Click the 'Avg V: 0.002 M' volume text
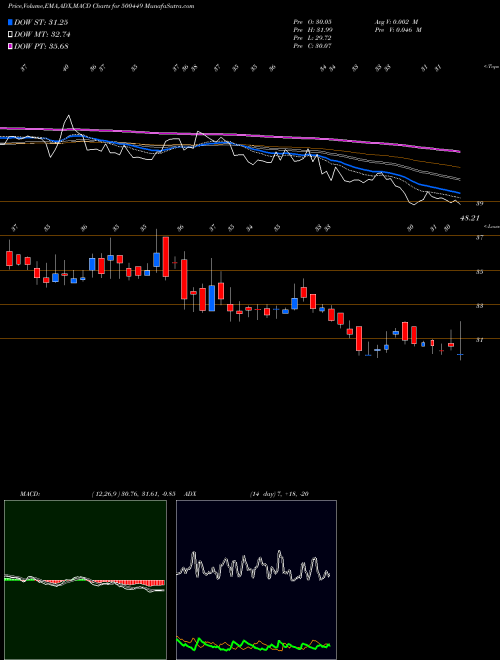The width and height of the screenshot is (500, 660). point(396,22)
